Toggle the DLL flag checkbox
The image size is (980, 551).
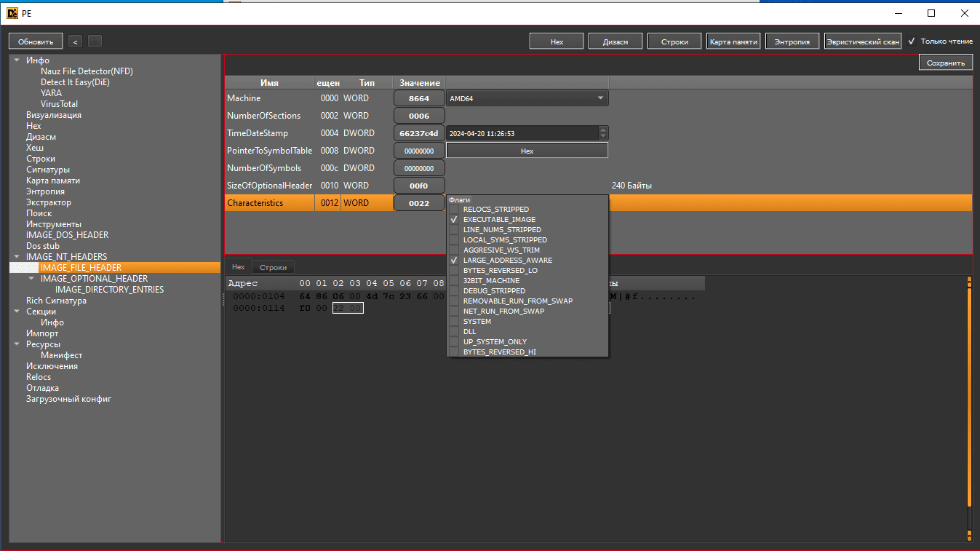pos(454,332)
